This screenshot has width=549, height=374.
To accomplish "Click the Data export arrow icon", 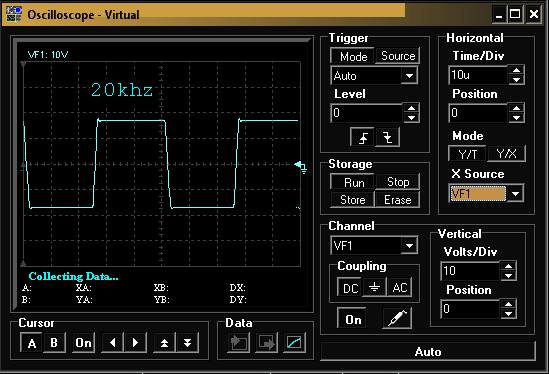I will click(266, 342).
